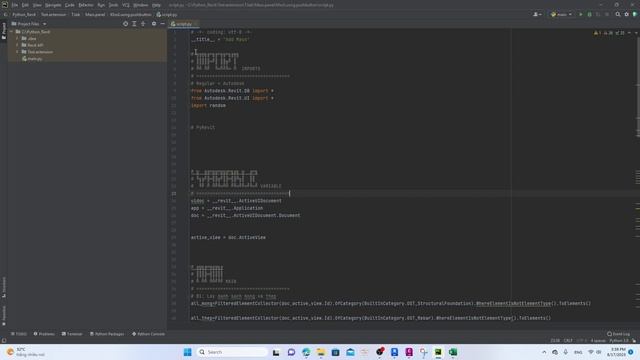Open PyCharm from the taskbar
Image resolution: width=640 pixels, height=360 pixels.
coord(438,352)
